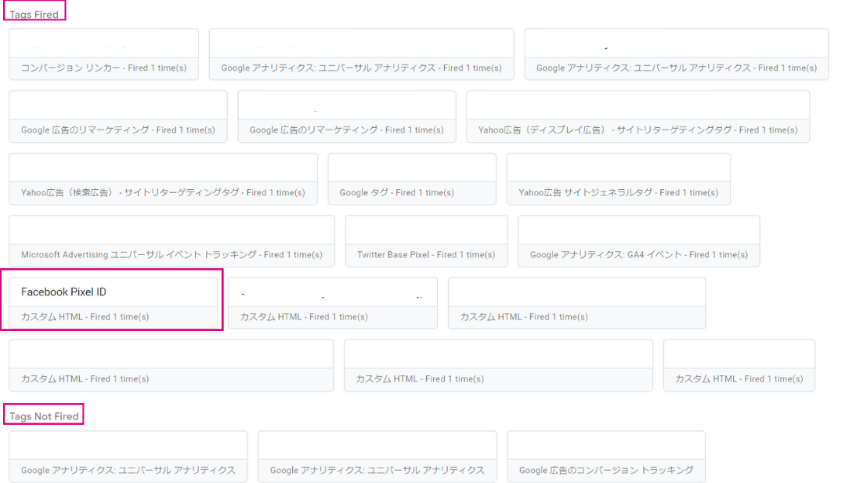Select the Yahoo広告（検索広告）サイトリターゲティングタグ card
The image size is (850, 483).
163,179
